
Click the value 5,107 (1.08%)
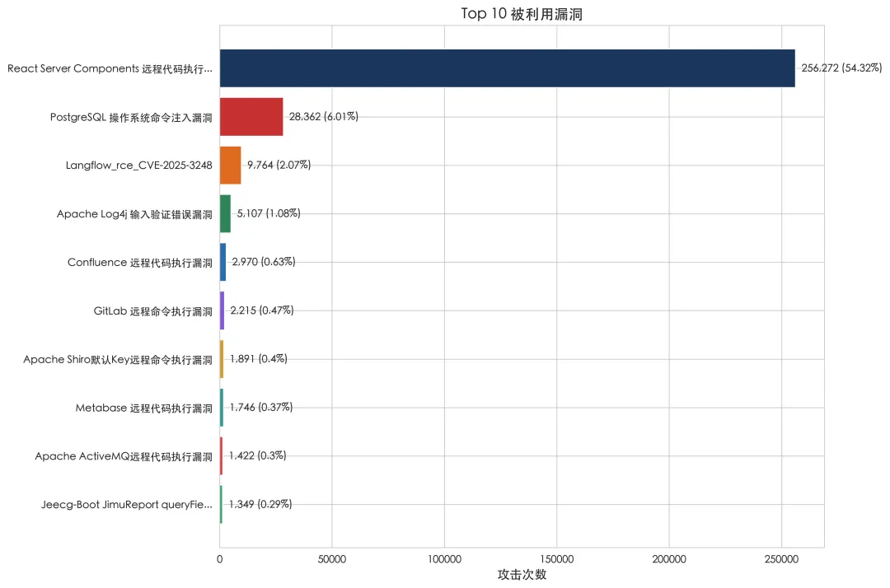pyautogui.click(x=269, y=213)
